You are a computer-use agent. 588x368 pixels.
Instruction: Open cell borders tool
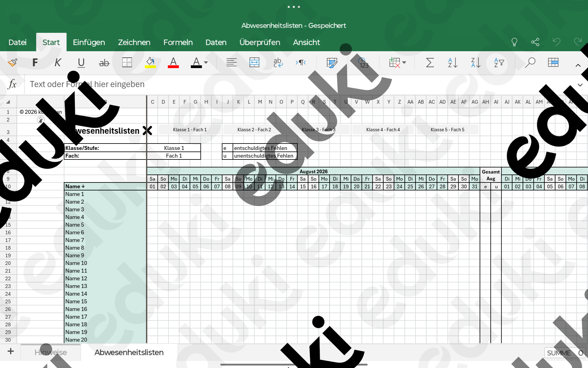pyautogui.click(x=127, y=63)
